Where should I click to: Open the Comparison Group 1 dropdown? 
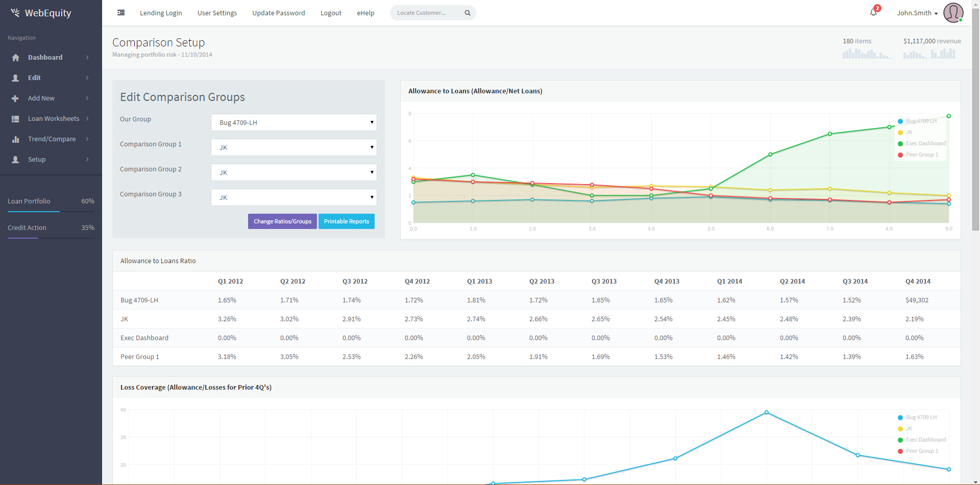coord(293,147)
